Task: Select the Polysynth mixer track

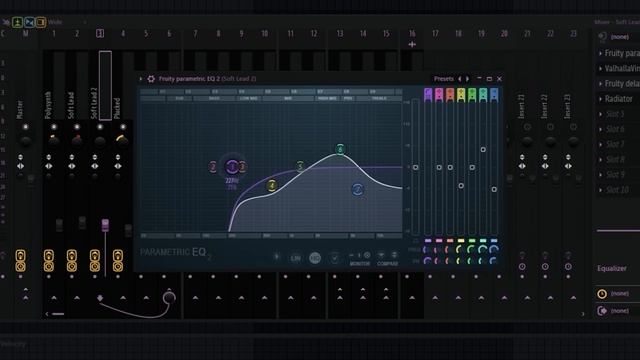Action: (x=48, y=105)
